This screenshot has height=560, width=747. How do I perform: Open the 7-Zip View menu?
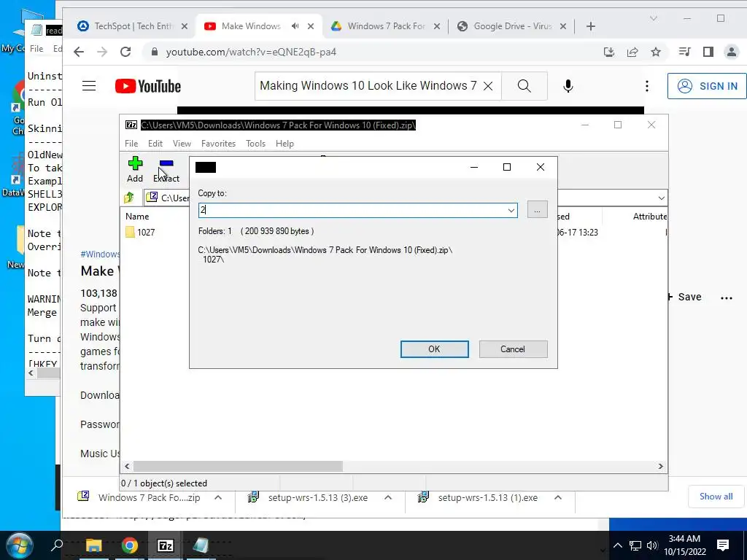[182, 144]
